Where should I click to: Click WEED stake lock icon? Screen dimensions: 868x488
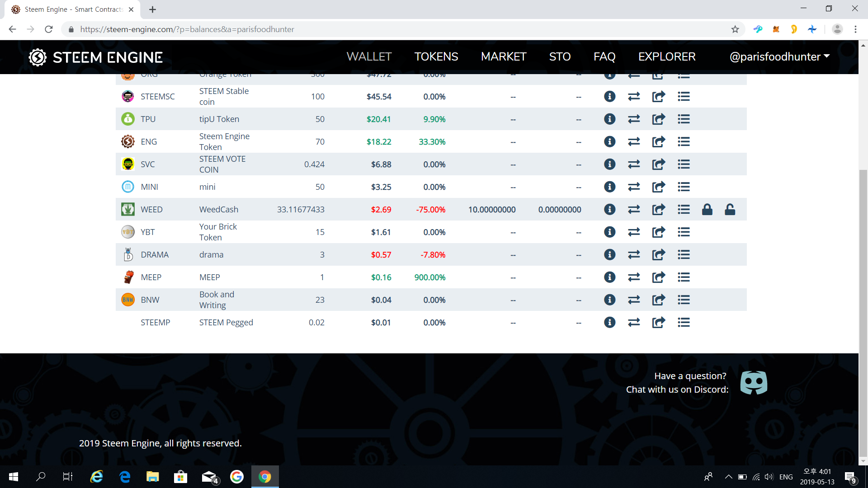click(707, 209)
